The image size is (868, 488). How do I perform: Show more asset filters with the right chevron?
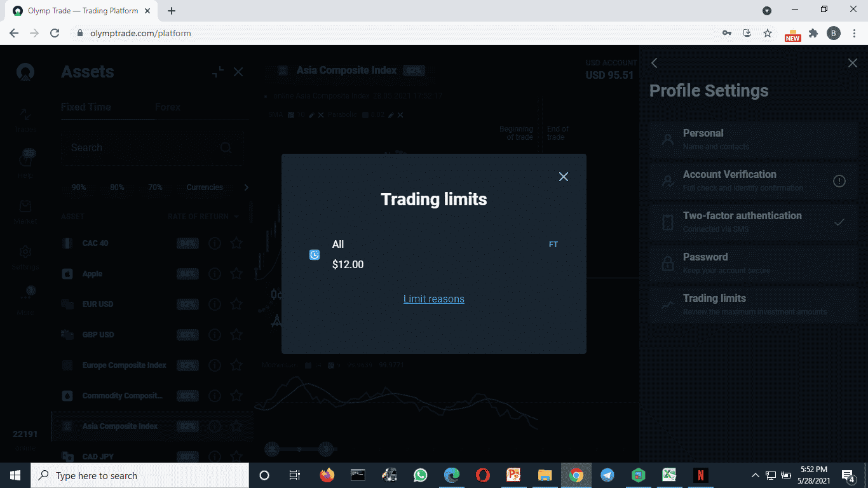[x=247, y=187]
